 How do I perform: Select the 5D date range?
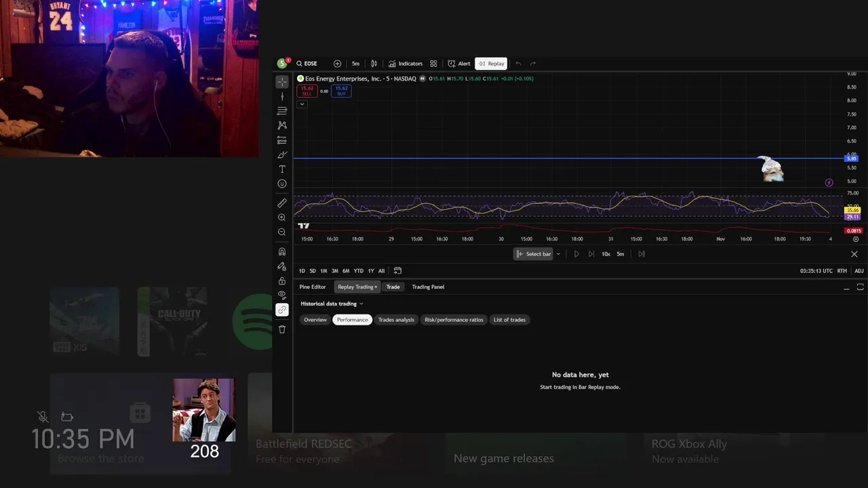tap(313, 271)
